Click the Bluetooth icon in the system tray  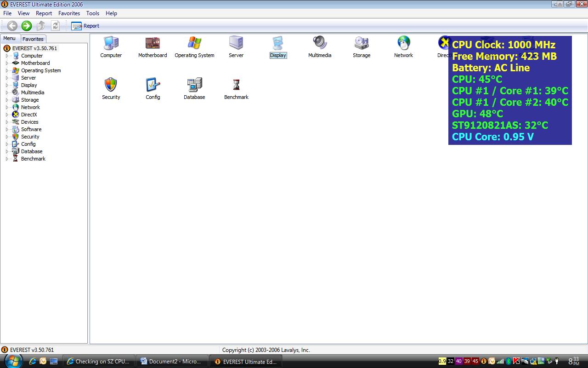(x=509, y=362)
